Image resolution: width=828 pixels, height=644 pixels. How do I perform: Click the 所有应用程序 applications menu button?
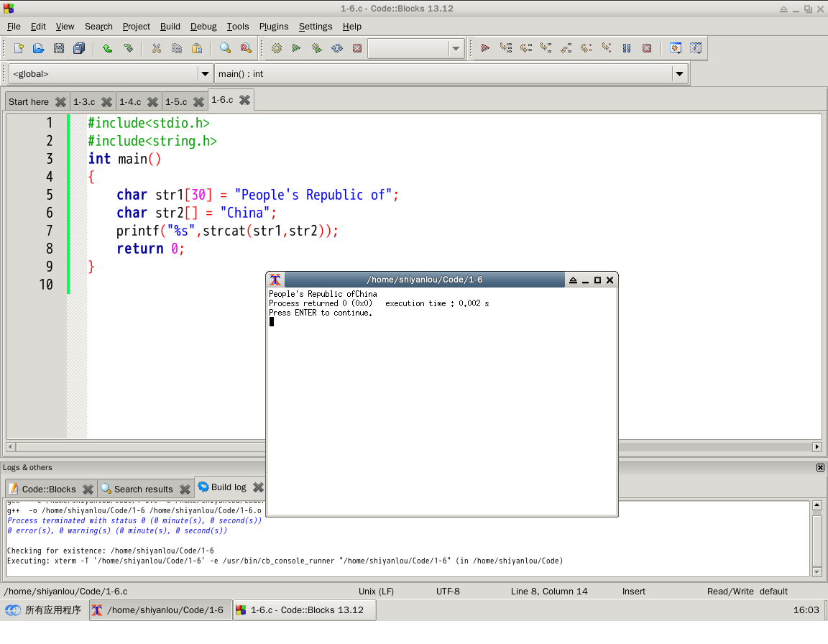point(45,610)
